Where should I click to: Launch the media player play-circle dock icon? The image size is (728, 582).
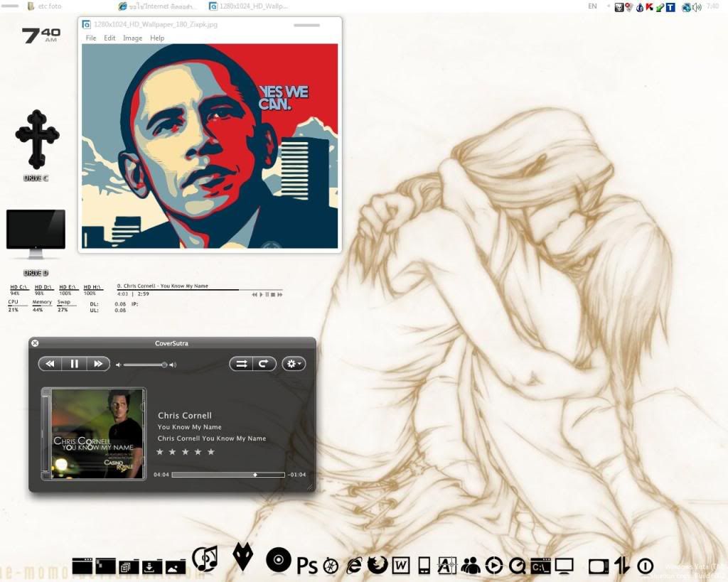493,565
